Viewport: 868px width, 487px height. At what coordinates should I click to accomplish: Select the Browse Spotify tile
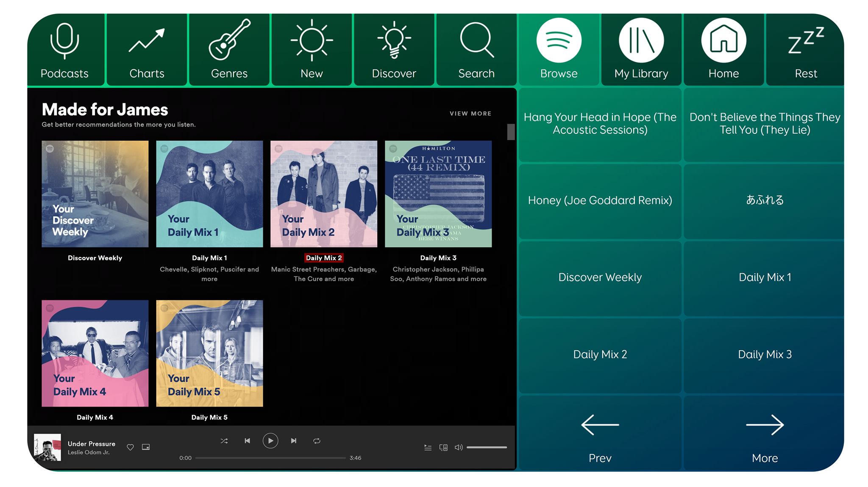559,50
